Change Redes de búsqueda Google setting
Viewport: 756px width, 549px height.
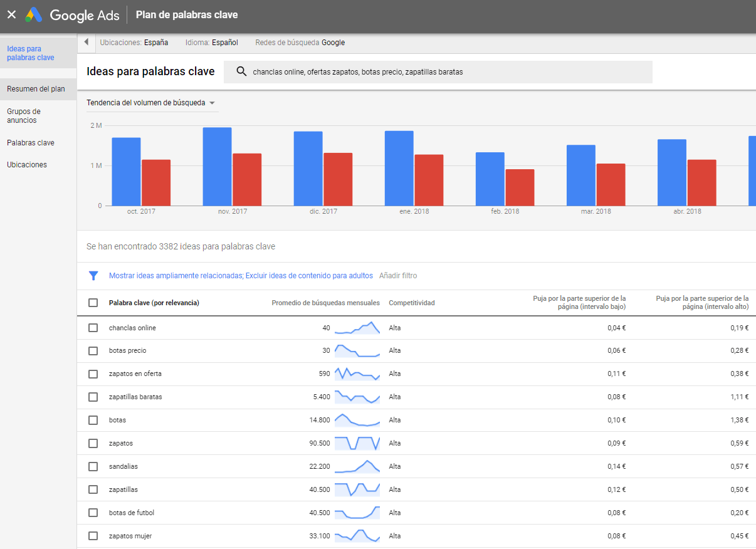pos(300,43)
